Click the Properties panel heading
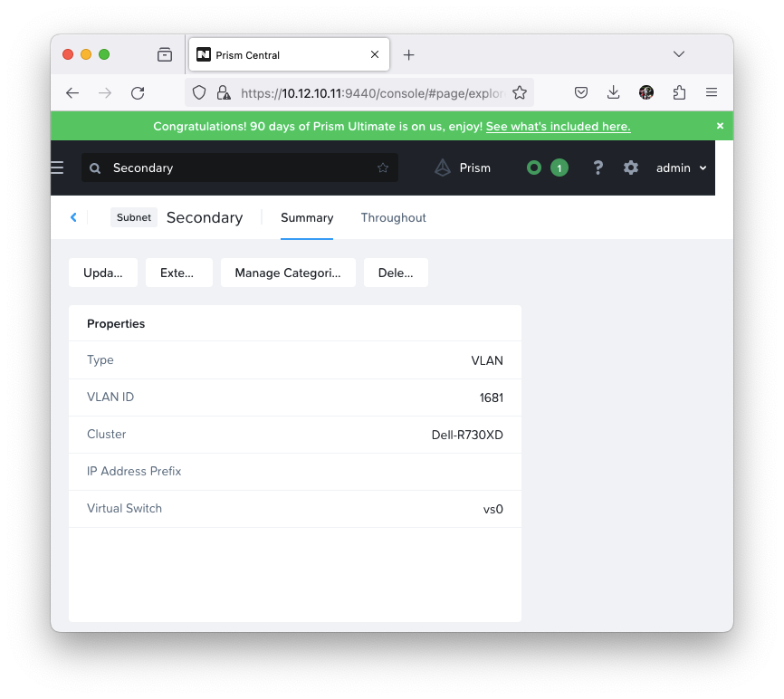Viewport: 784px width, 699px height. [116, 324]
